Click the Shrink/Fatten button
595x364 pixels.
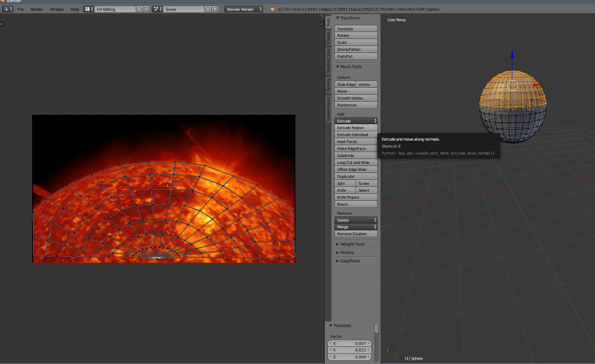pyautogui.click(x=356, y=49)
